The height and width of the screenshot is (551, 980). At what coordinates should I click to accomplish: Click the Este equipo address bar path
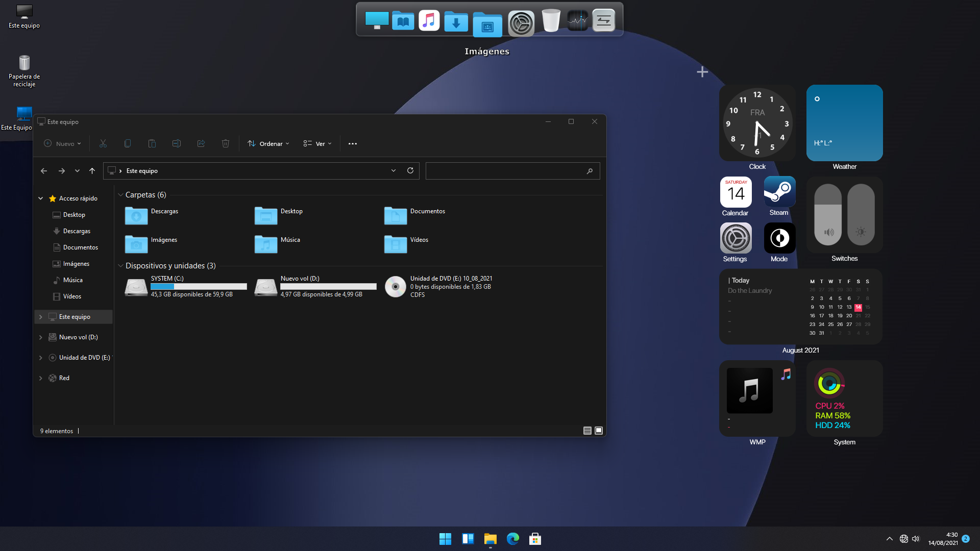point(142,171)
